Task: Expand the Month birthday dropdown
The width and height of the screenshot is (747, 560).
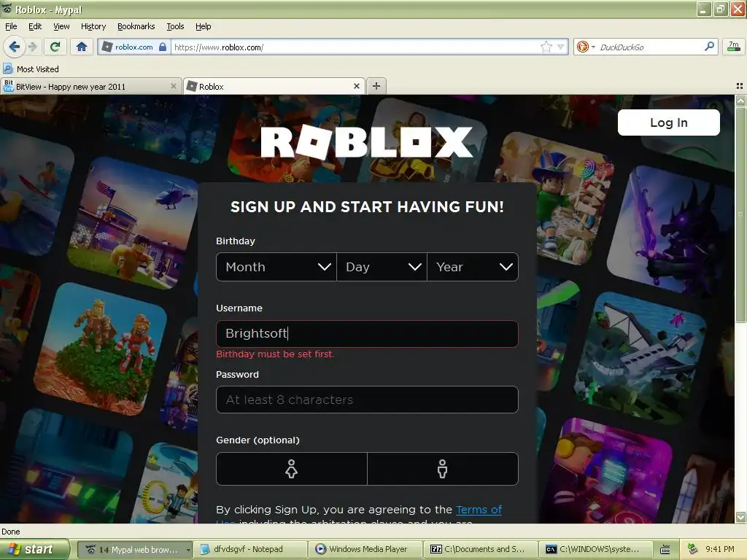Action: [x=276, y=267]
